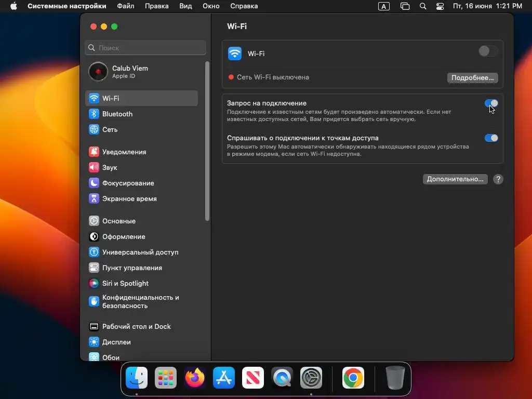Click the Сеть Wi-Fi выключена status text
This screenshot has height=399, width=532.
(273, 77)
